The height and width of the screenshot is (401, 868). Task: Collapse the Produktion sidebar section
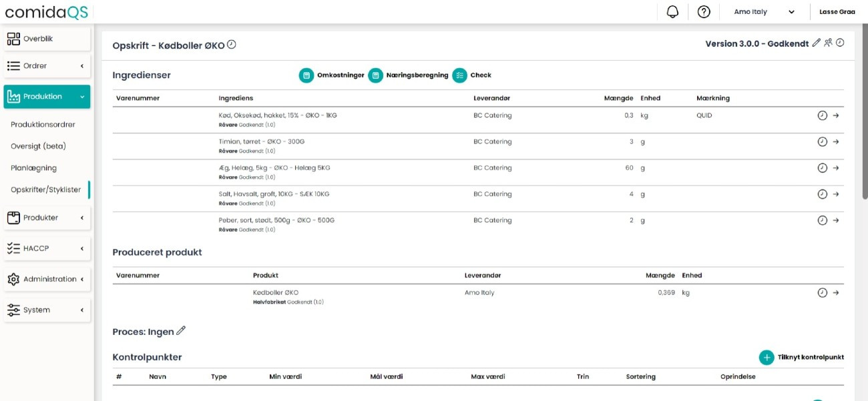pos(45,96)
